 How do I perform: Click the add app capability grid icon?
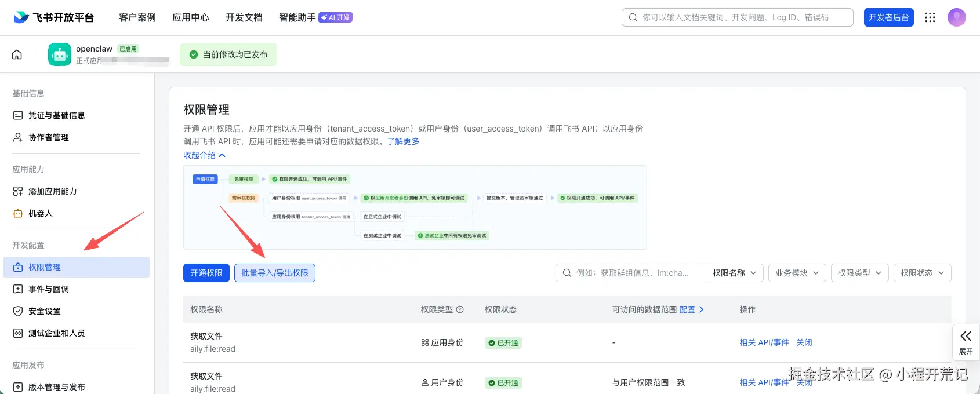click(18, 191)
